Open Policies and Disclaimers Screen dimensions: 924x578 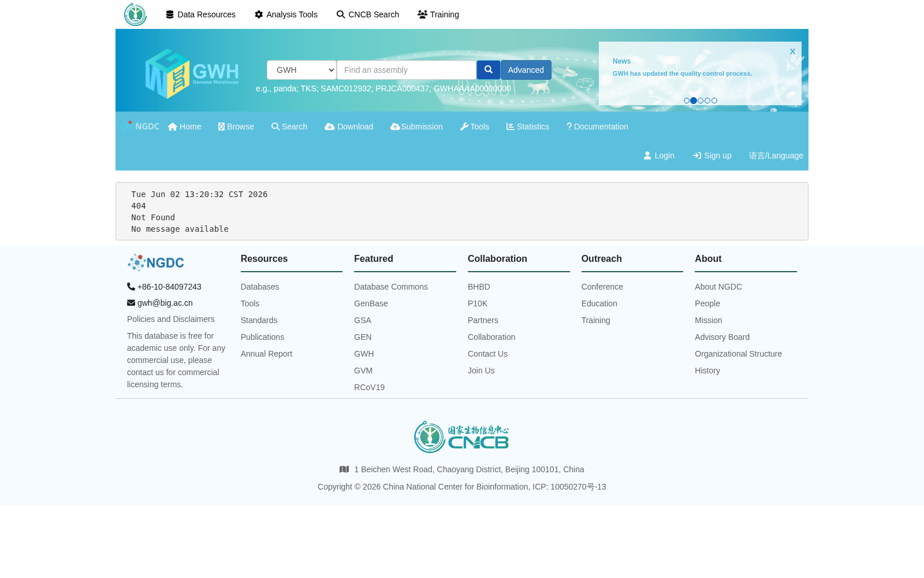(x=171, y=319)
